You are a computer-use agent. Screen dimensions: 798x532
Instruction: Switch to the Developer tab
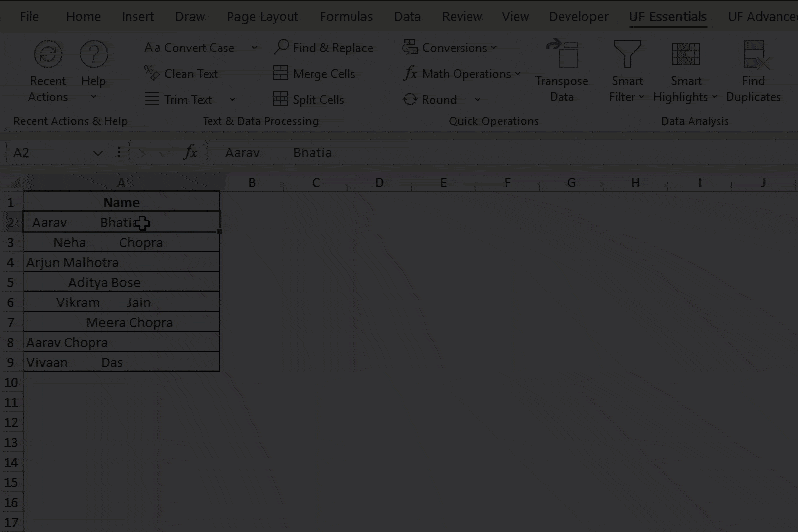[x=579, y=16]
